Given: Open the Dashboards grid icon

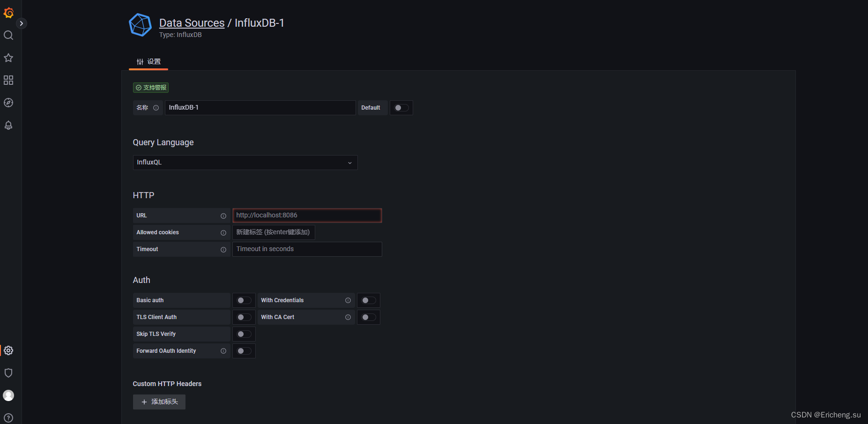Looking at the screenshot, I should click(x=8, y=80).
